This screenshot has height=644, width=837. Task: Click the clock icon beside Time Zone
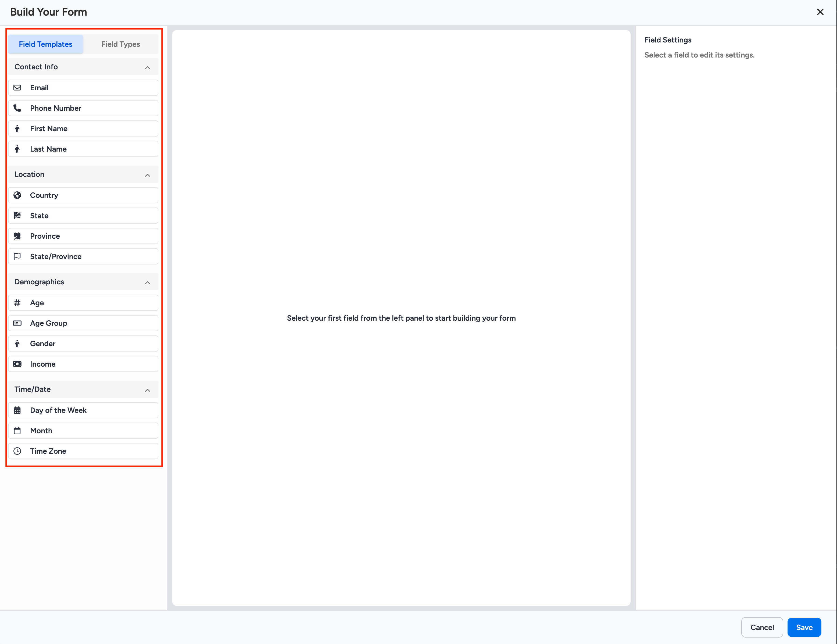tap(17, 451)
